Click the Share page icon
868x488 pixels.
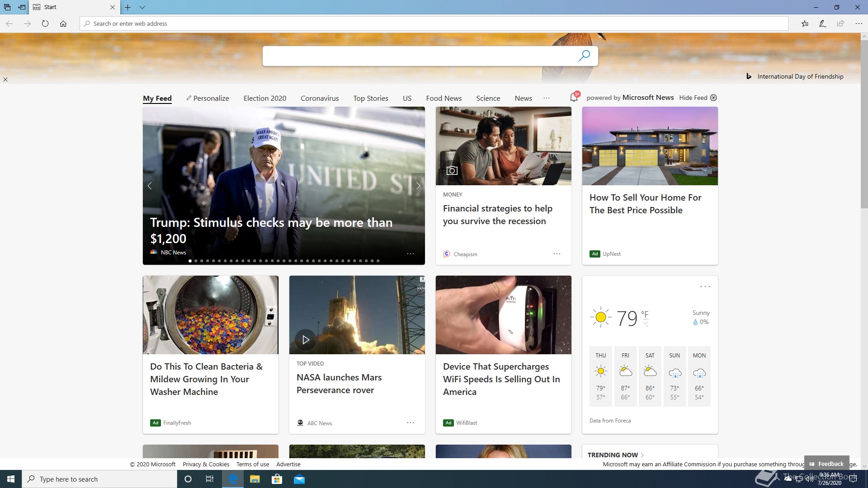click(x=840, y=23)
